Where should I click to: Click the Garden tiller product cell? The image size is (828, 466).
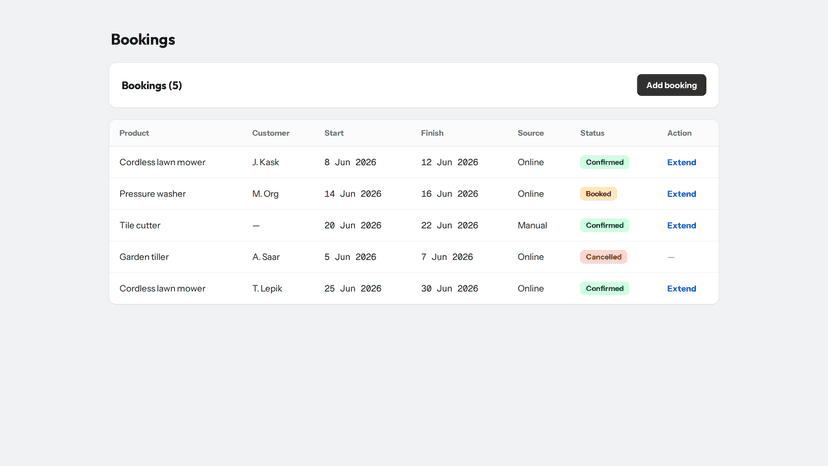(144, 257)
